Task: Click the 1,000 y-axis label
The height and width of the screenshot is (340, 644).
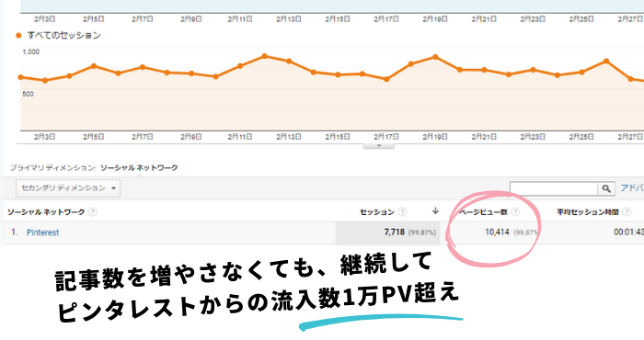Action: pyautogui.click(x=30, y=51)
